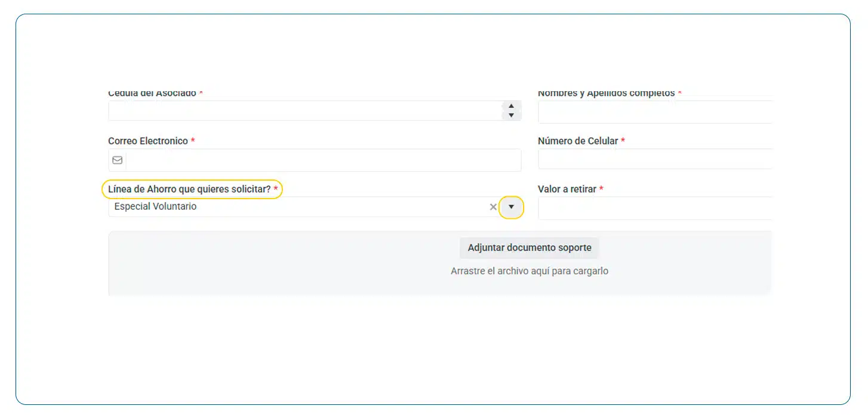Screen dimensions: 868x415
Task: Click into the Número de Celular field
Action: (x=654, y=160)
